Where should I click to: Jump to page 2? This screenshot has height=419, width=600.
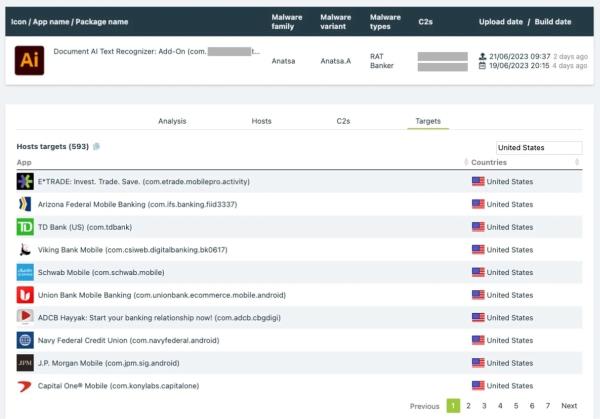pos(468,406)
